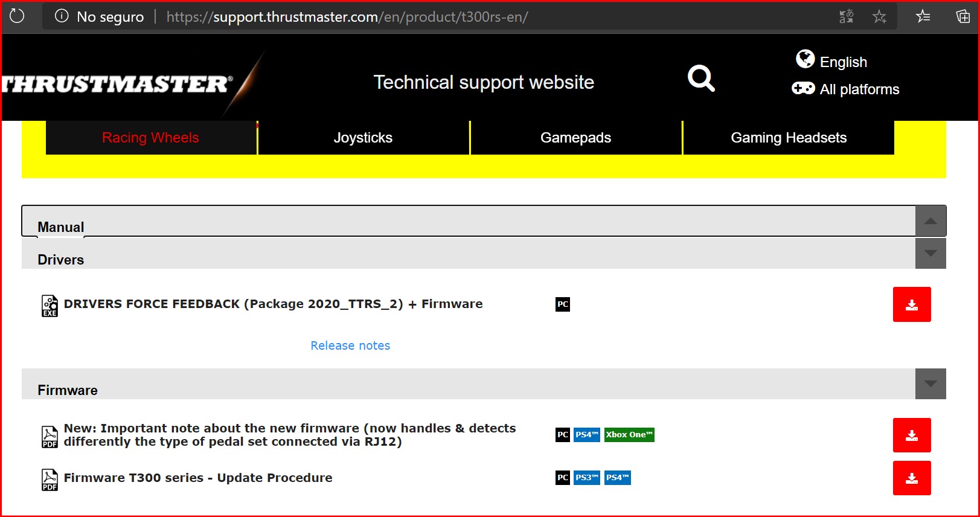Download Drivers Force Feedback package
This screenshot has width=980, height=517.
912,304
